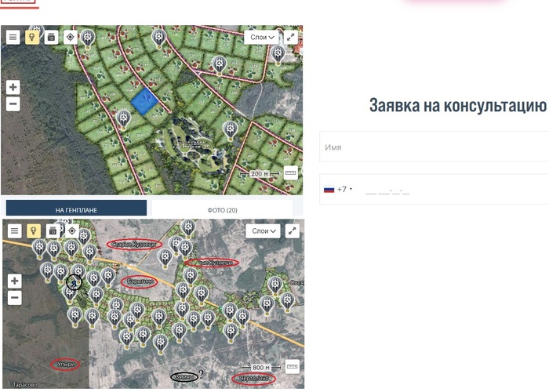
Task: Open the +7 country code dropdown
Action: pos(338,190)
